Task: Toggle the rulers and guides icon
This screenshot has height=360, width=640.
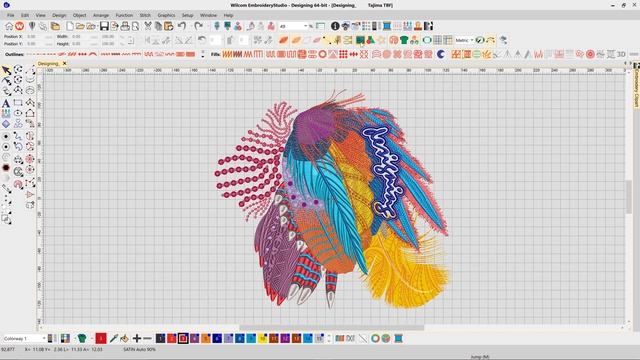Action: tap(448, 40)
